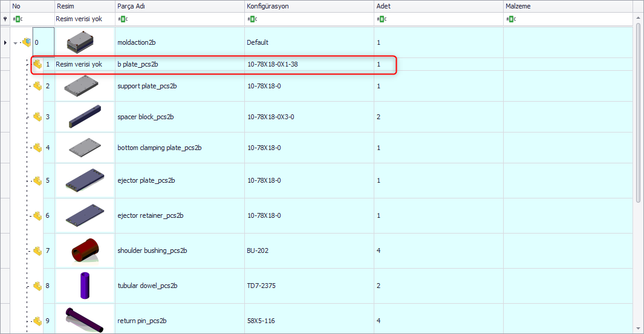Image resolution: width=644 pixels, height=334 pixels.
Task: Click the filter row pin icon
Action: pyautogui.click(x=5, y=19)
